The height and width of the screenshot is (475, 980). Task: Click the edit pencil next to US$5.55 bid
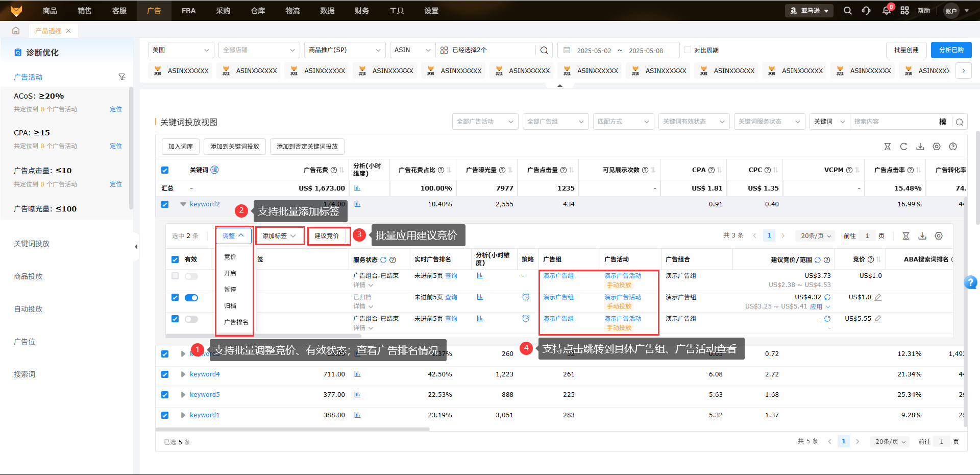click(878, 319)
